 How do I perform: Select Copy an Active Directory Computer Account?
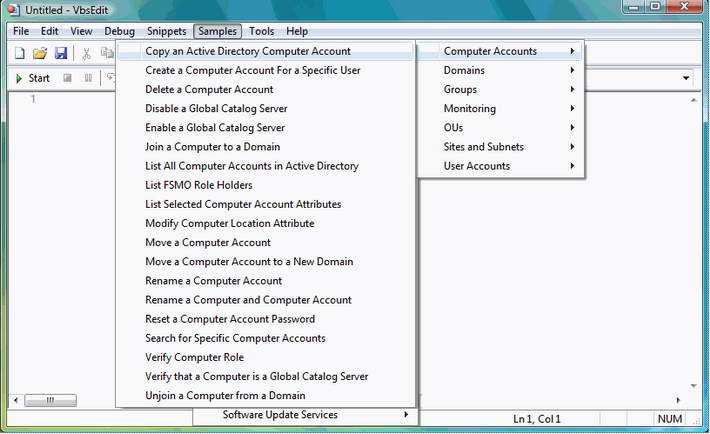pos(248,51)
